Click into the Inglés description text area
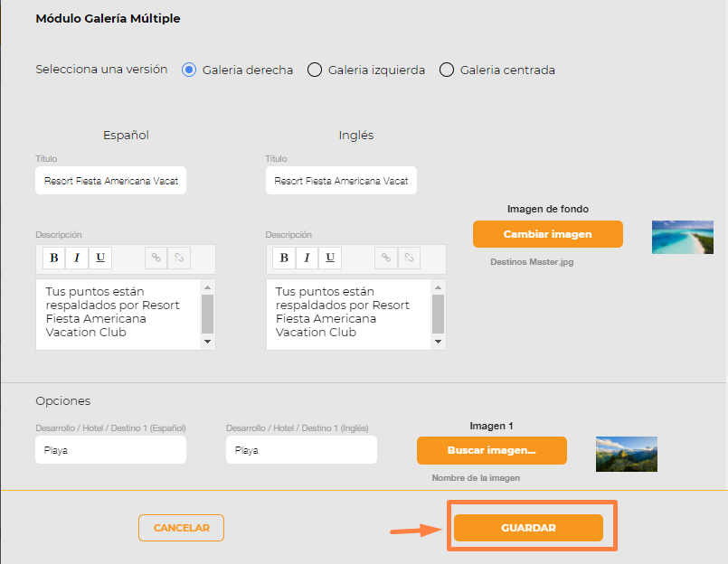The height and width of the screenshot is (564, 728). pos(349,315)
